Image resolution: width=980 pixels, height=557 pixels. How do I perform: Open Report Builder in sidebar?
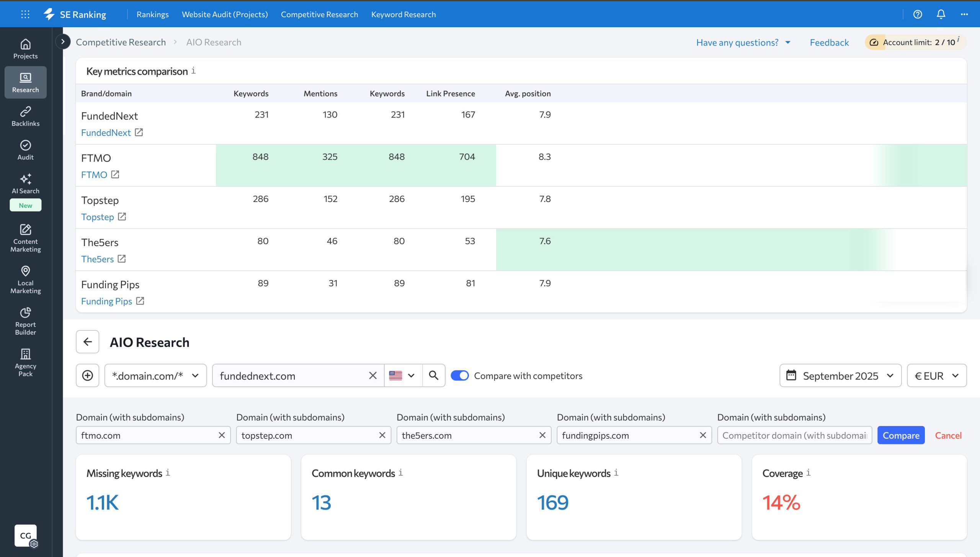25,321
